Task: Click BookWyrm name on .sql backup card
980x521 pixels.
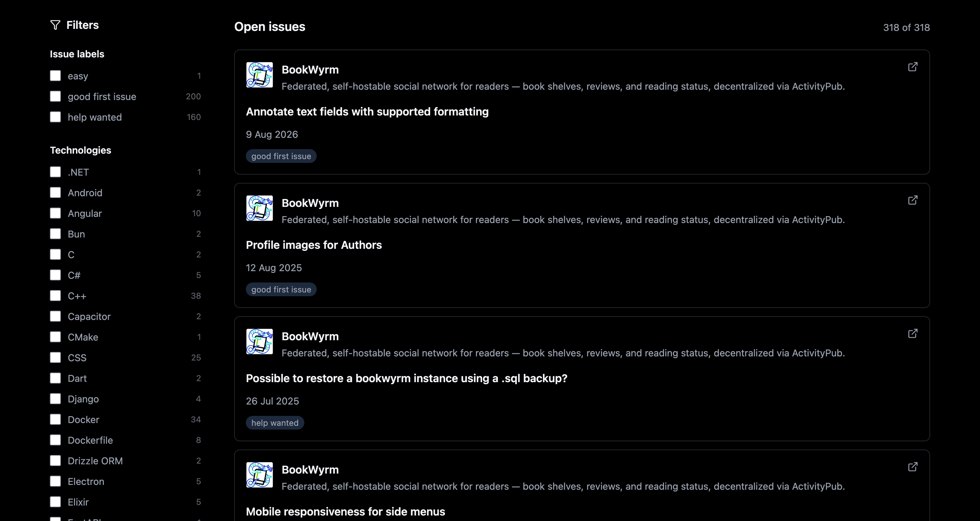Action: (310, 336)
